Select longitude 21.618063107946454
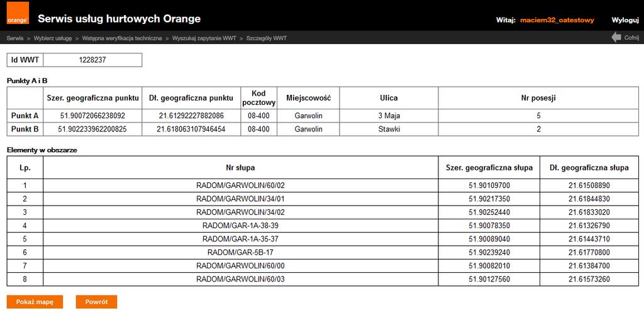This screenshot has width=644, height=313. coord(191,129)
